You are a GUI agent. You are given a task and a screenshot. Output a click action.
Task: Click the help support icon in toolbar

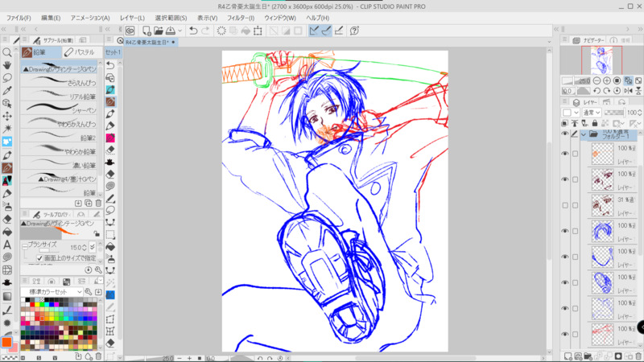coord(354,31)
